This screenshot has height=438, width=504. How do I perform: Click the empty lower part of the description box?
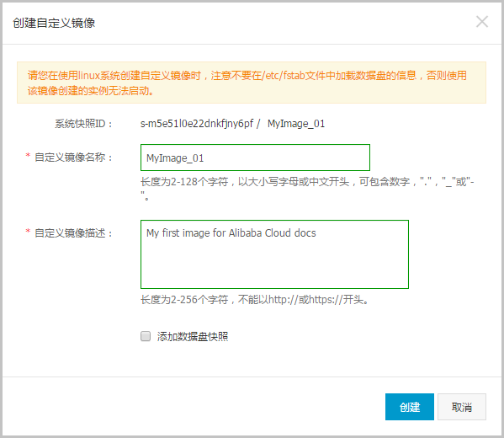274,267
